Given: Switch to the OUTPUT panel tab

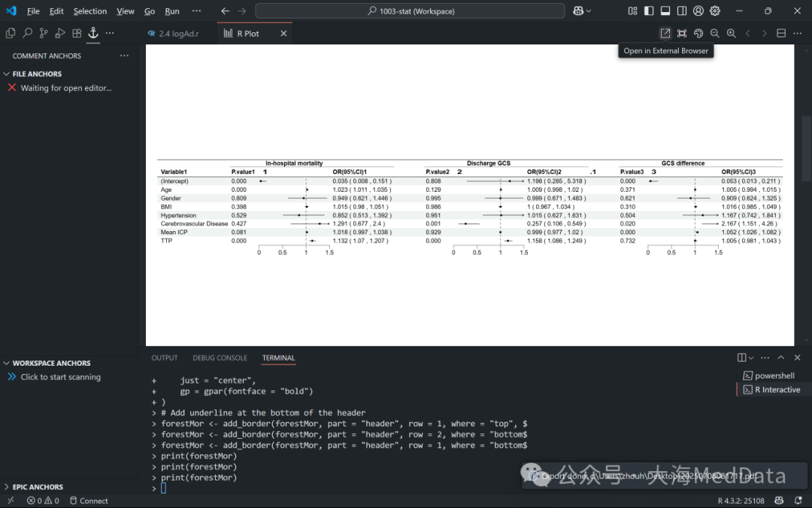Looking at the screenshot, I should click(x=165, y=357).
